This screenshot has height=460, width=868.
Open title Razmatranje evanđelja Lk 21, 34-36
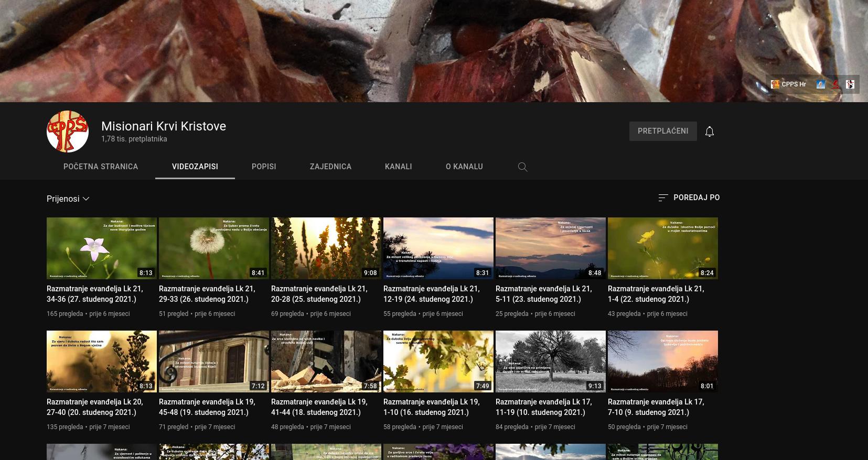[95, 294]
